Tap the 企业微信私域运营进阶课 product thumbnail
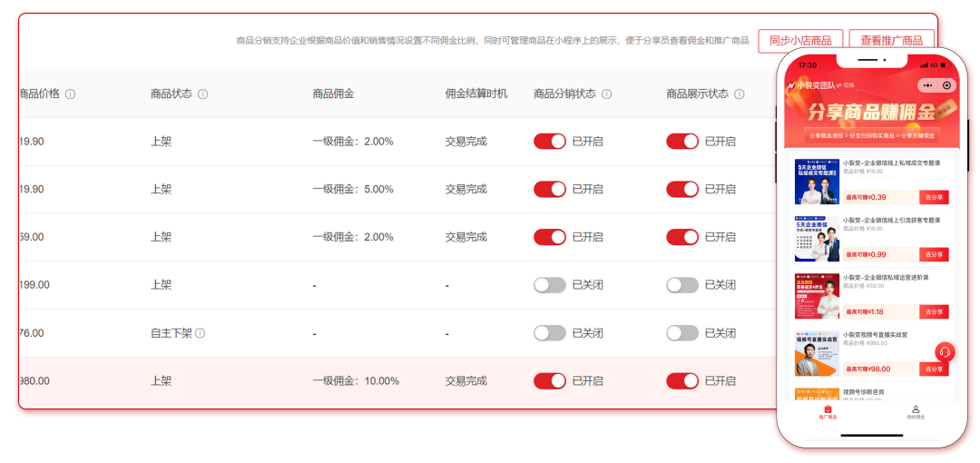This screenshot has width=980, height=463. click(x=817, y=297)
